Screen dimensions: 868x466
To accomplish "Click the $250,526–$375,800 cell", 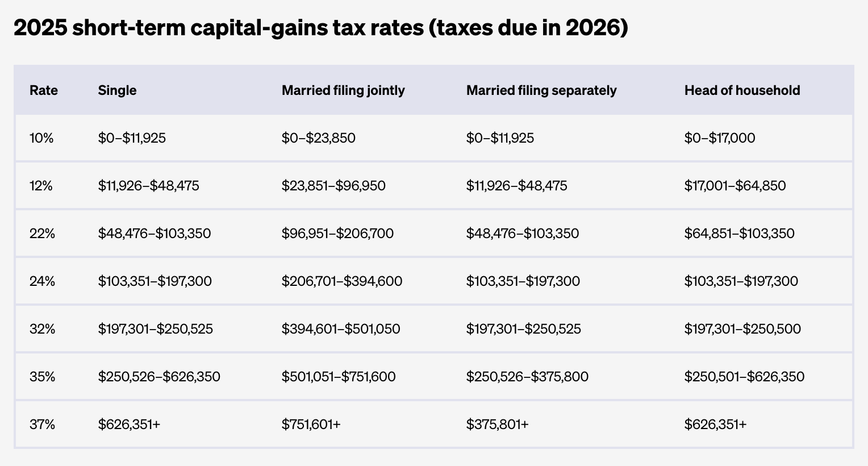I will click(527, 377).
